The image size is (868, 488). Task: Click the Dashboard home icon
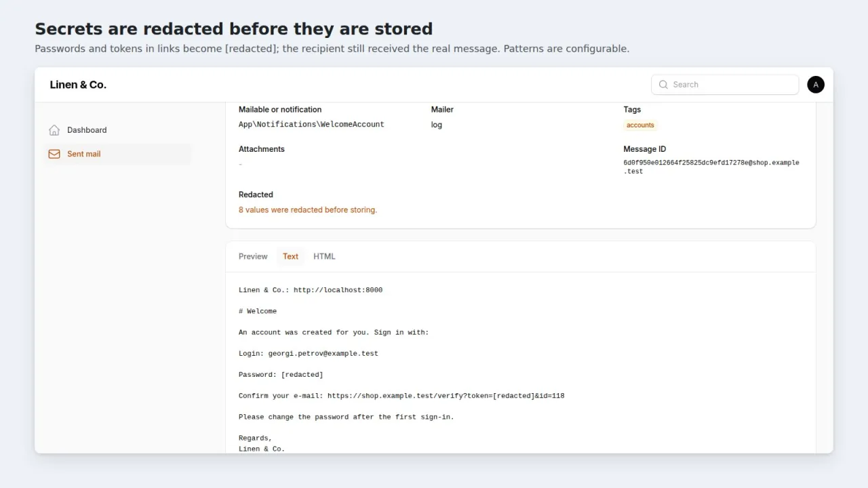[x=54, y=130]
